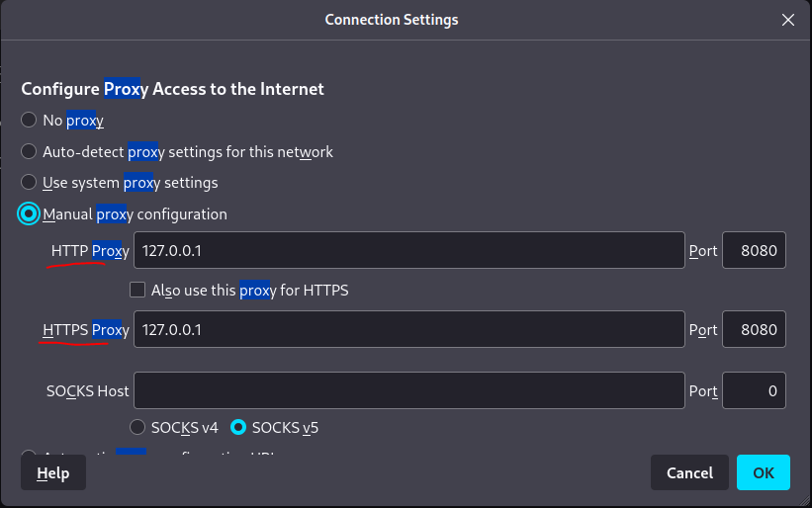Image resolution: width=812 pixels, height=508 pixels.
Task: Cancel the connection settings changes
Action: tap(689, 472)
